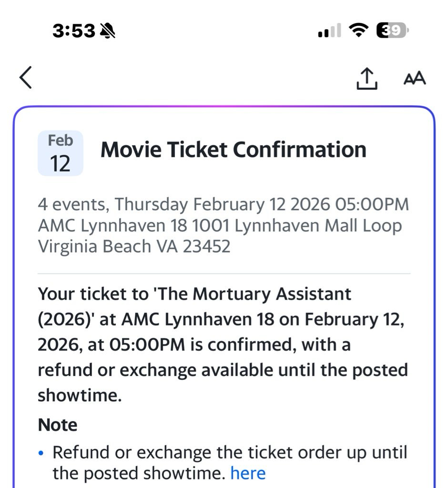Tap the Virginia Beach VA 23452 text
Screen dimensions: 448x488
[134, 246]
